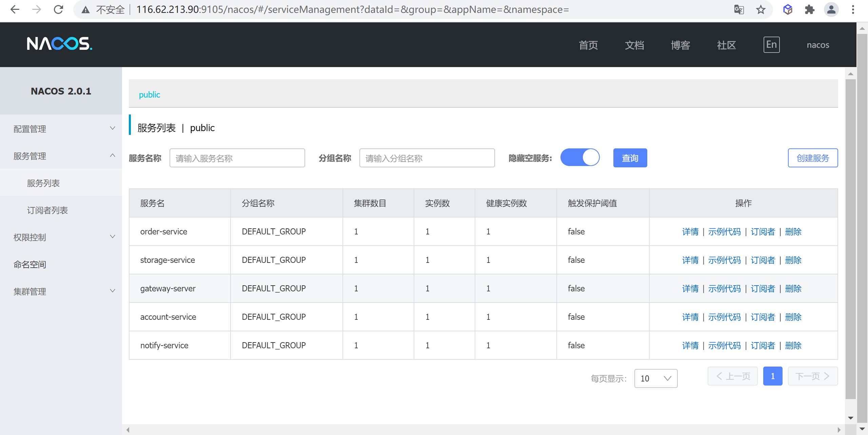Click the NACOS 2.0.1 version label
The image size is (868, 435).
click(x=61, y=91)
